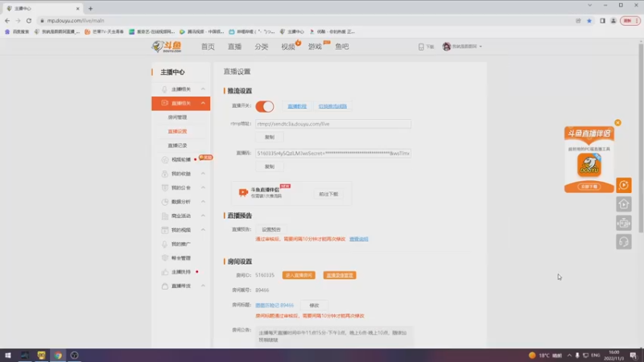
Task: Open Windows Start menu
Action: pyautogui.click(x=8, y=355)
